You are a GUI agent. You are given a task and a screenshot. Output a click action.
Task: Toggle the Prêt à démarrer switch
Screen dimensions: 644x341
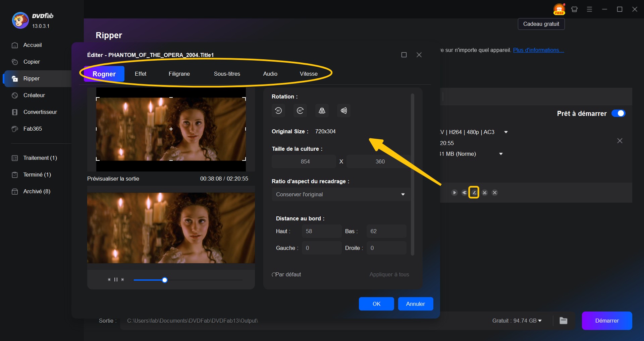pos(618,113)
